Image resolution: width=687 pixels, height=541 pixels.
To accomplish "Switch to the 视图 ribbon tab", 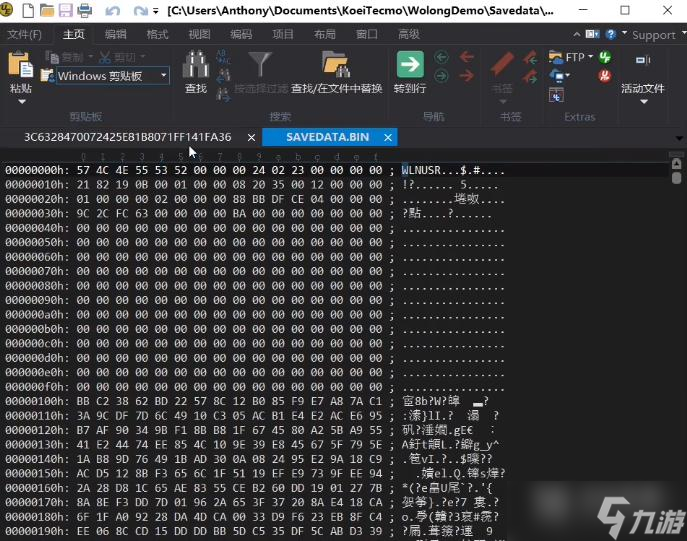I will click(x=199, y=34).
